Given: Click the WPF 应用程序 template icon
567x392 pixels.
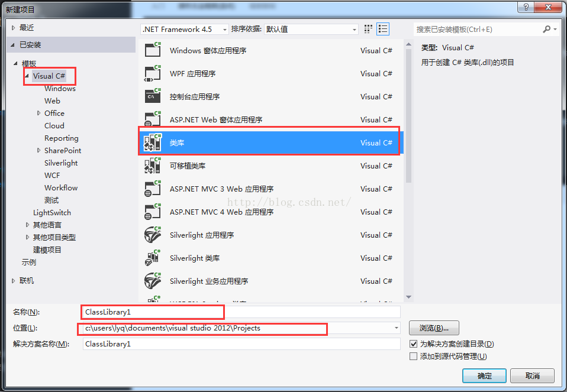Looking at the screenshot, I should 153,73.
